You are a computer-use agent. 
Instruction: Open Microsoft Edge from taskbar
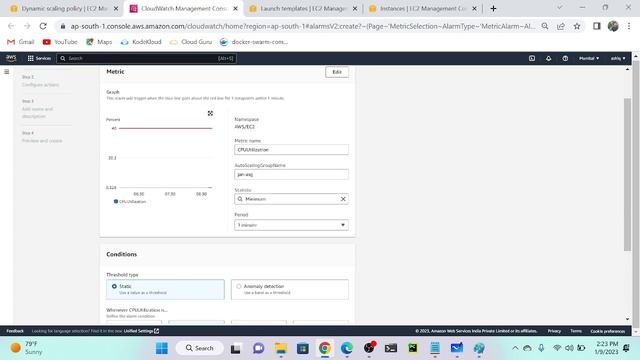347,348
